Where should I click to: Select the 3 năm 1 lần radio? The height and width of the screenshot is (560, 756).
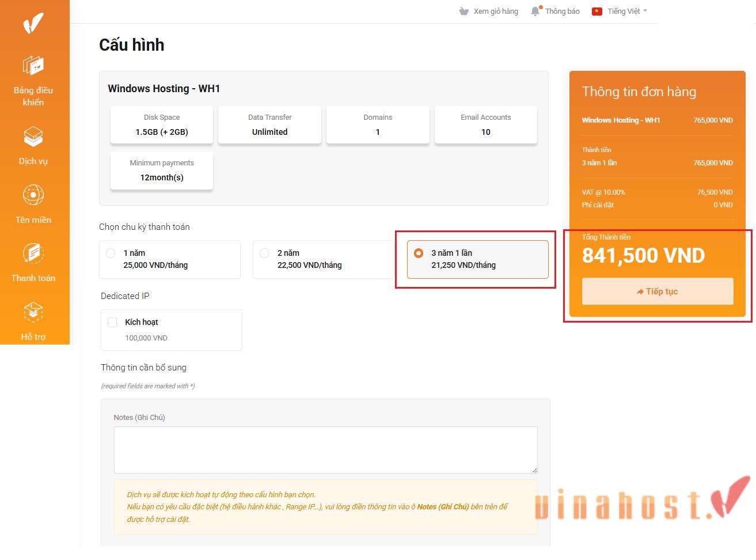coord(419,253)
